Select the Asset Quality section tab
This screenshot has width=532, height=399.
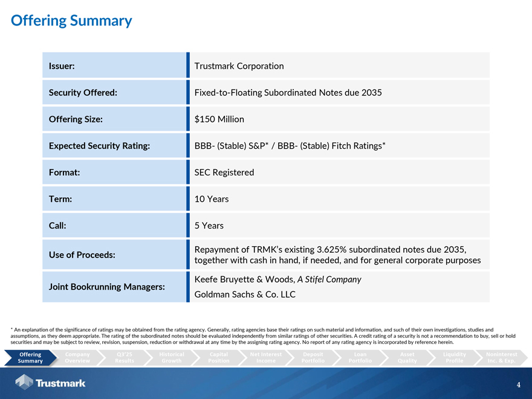point(407,357)
